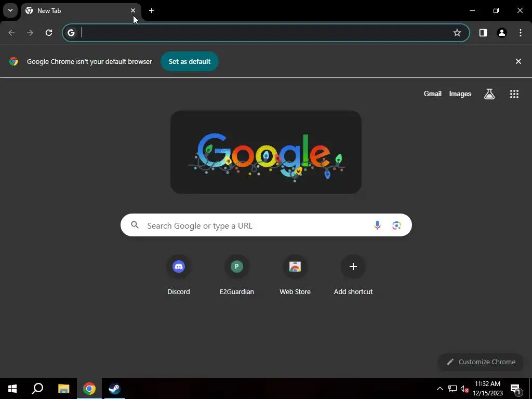The height and width of the screenshot is (399, 532).
Task: Open Windows taskbar search
Action: click(x=37, y=389)
